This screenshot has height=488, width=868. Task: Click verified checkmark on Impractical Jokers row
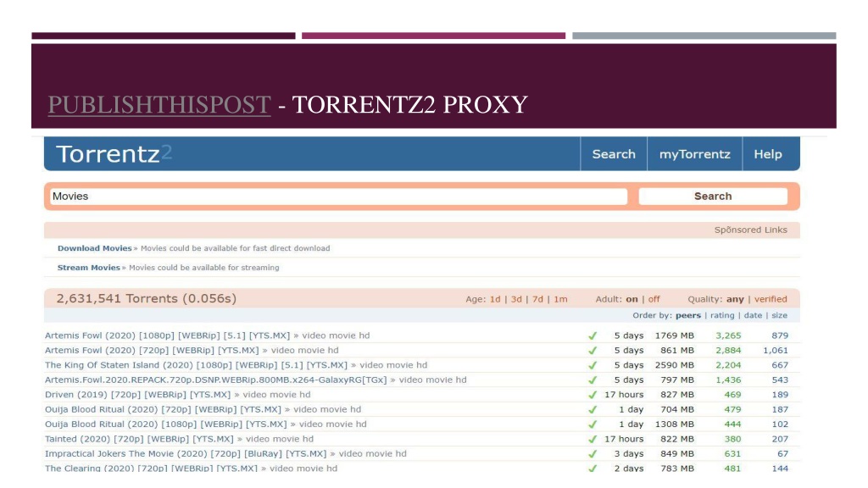pyautogui.click(x=593, y=454)
